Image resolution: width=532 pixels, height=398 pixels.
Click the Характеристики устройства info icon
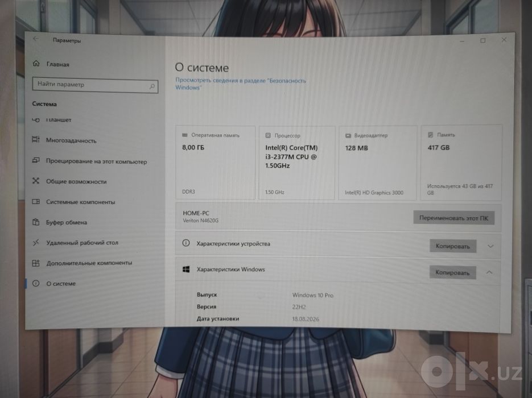click(186, 243)
